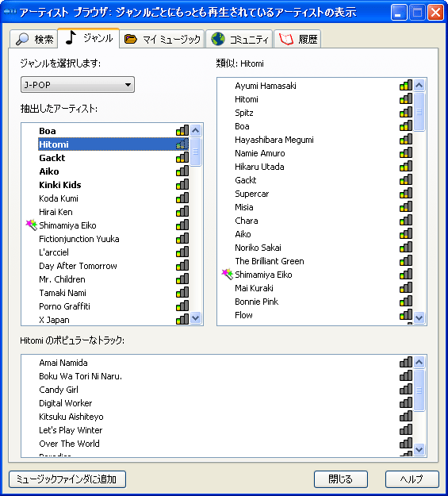This screenshot has width=448, height=496.
Task: Click the similar artists scrollbar thumb
Action: pos(419,112)
